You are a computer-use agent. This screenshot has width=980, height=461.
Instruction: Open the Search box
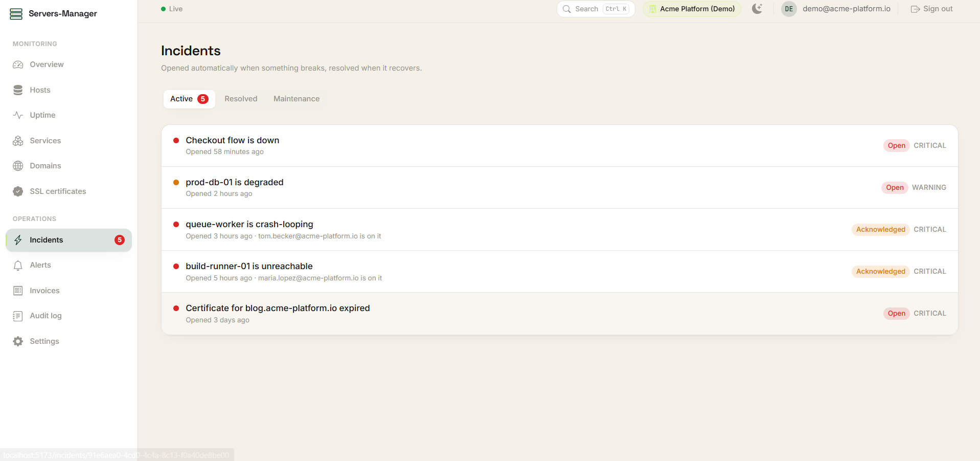596,9
